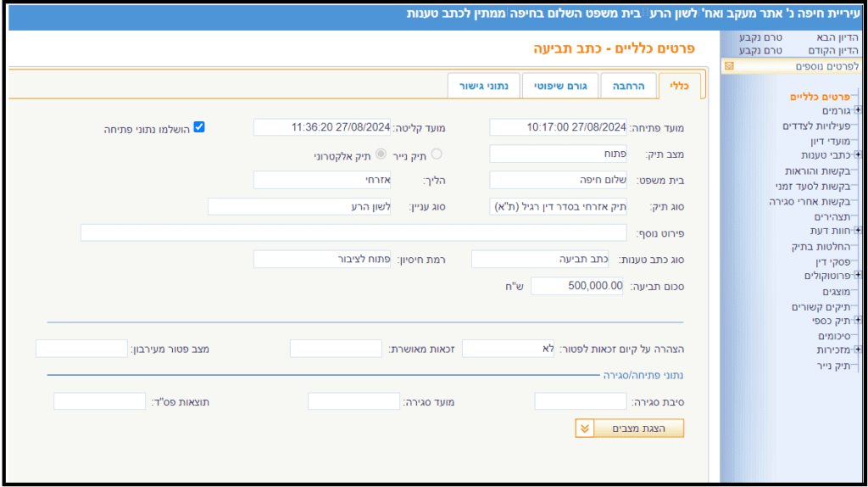Click the סוג עניין field showing לשון הרע
Image resolution: width=868 pixels, height=487 pixels.
[299, 207]
